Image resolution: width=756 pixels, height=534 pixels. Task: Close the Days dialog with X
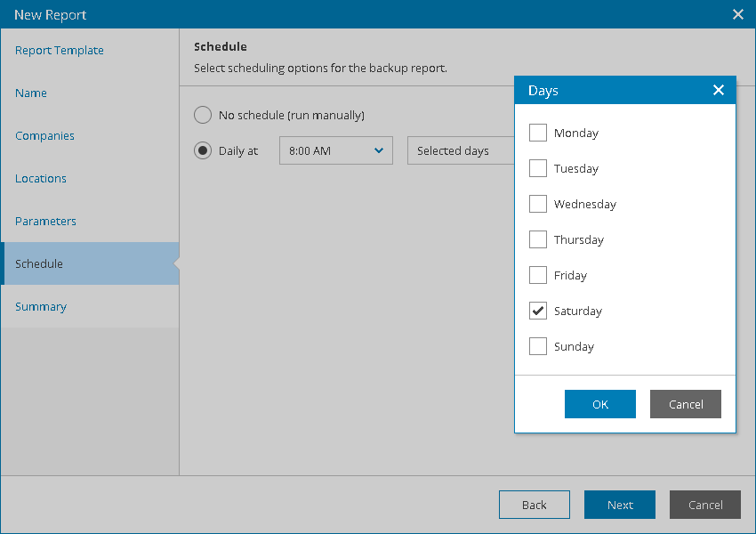(719, 90)
